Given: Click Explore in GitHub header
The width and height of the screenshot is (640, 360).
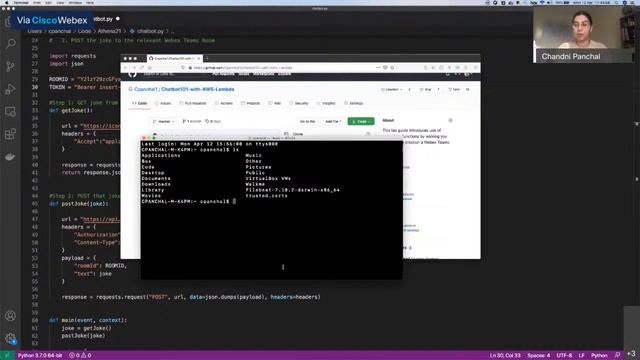Looking at the screenshot, I should click(284, 74).
